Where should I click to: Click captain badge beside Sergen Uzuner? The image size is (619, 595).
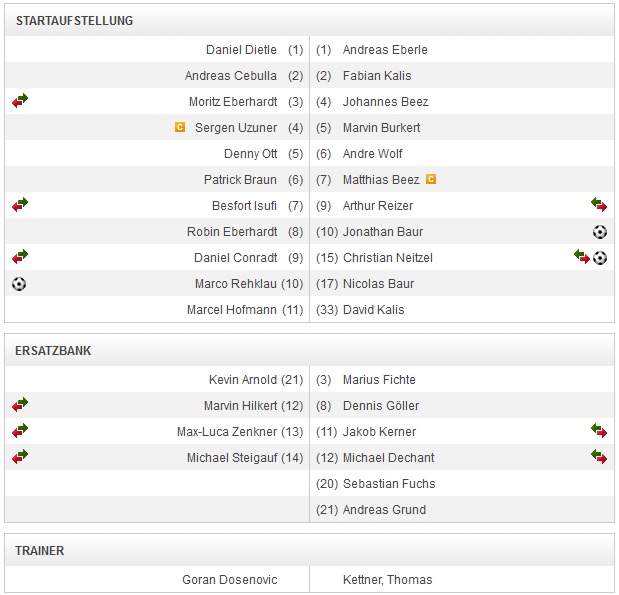(180, 127)
